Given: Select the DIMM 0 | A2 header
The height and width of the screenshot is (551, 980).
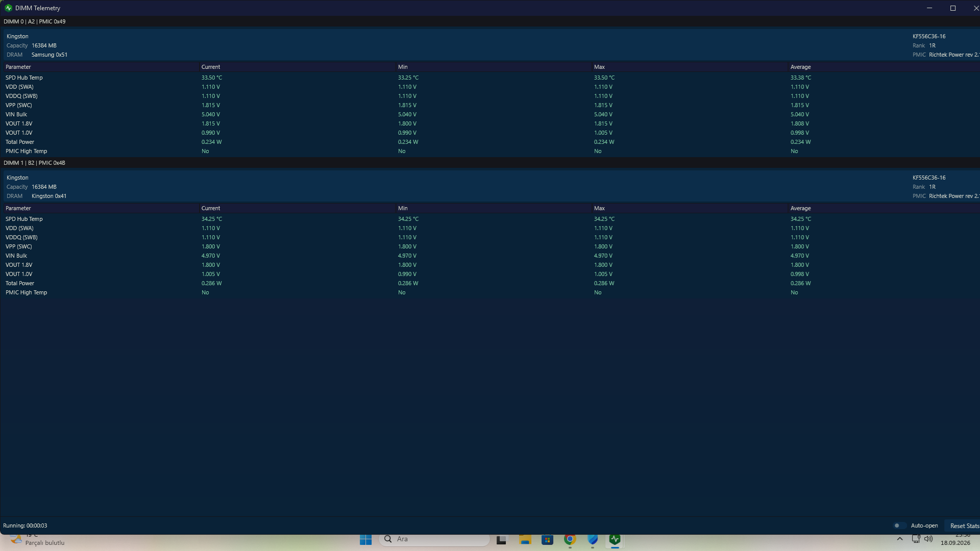Looking at the screenshot, I should [35, 21].
